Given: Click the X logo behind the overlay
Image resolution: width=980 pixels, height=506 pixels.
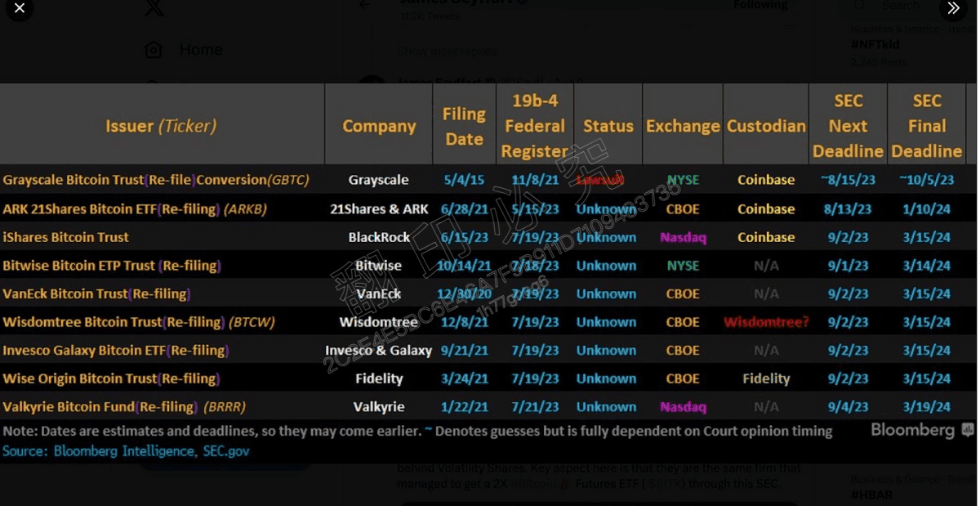Looking at the screenshot, I should (154, 8).
